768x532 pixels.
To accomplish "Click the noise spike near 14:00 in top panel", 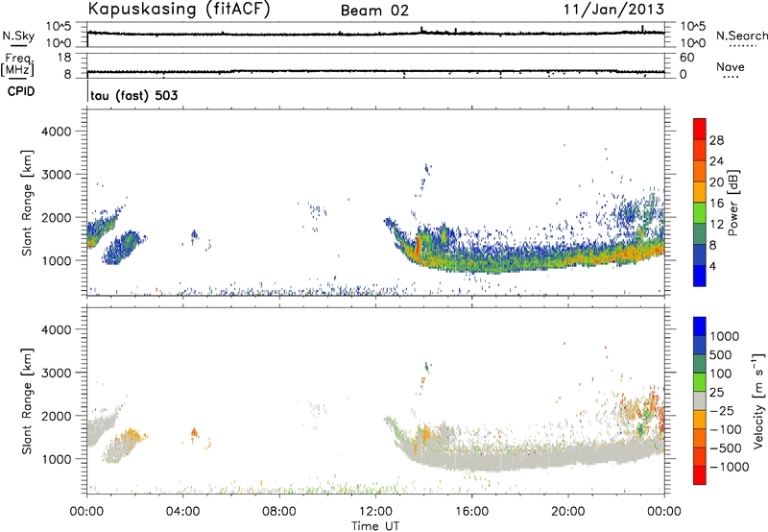I will (x=421, y=30).
